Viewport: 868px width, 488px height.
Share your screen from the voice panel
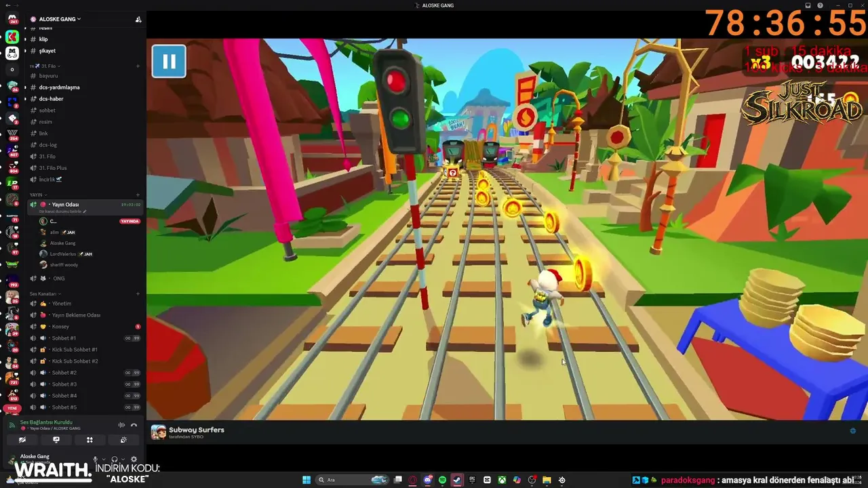point(56,440)
